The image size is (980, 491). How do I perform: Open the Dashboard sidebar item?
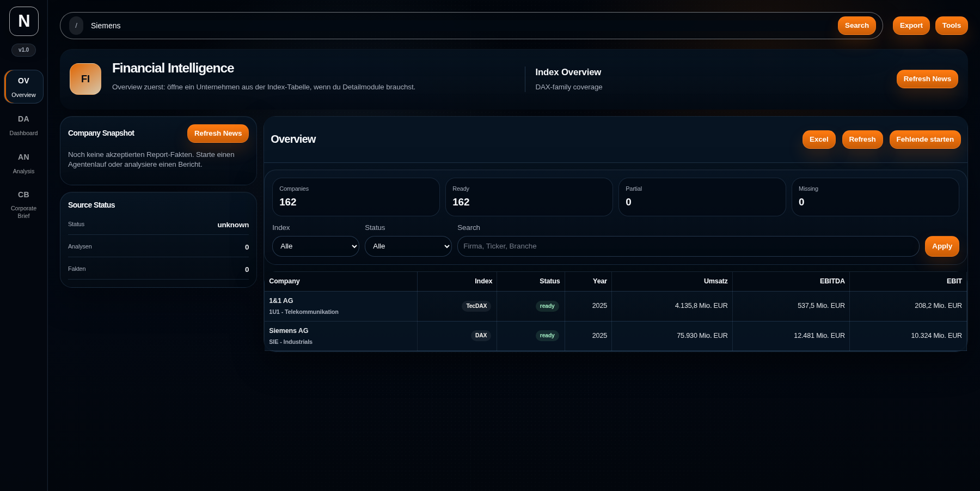click(x=24, y=125)
